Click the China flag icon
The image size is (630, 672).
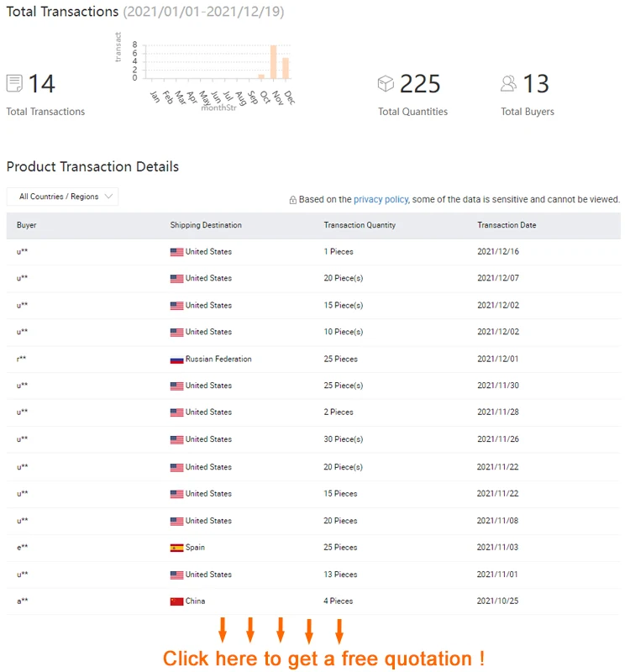pyautogui.click(x=176, y=601)
